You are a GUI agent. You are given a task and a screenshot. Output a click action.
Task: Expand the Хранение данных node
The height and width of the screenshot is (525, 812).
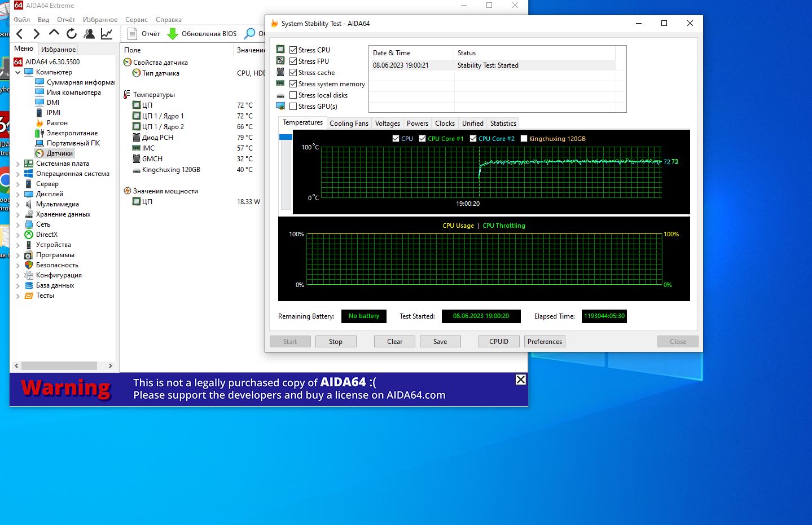pos(17,214)
